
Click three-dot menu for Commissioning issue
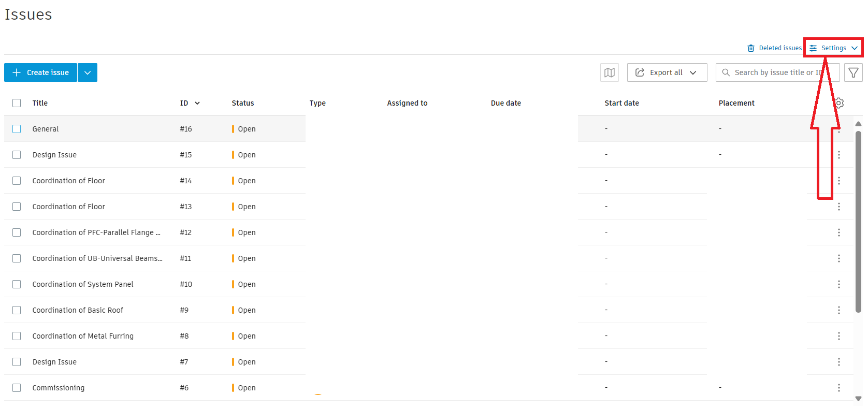click(x=839, y=388)
